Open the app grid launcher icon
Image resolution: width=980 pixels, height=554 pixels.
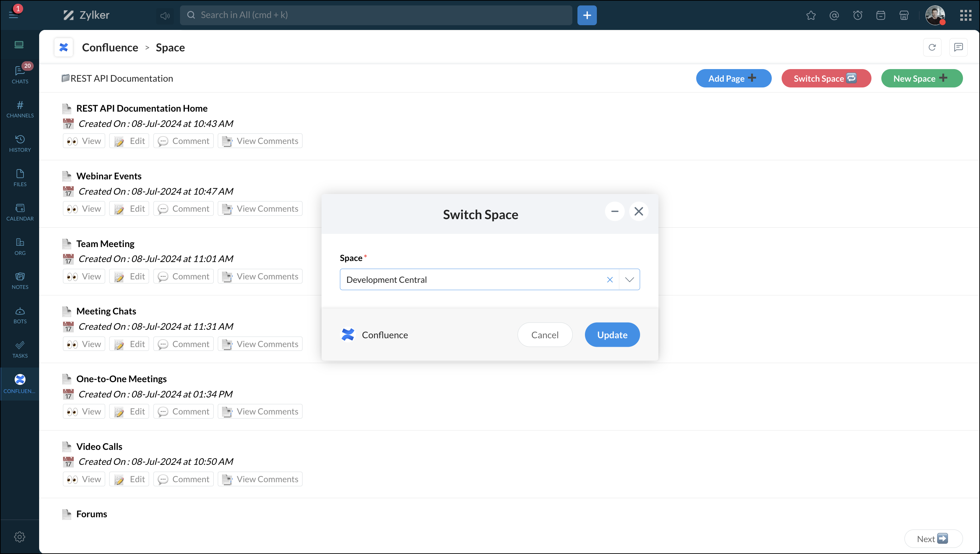coord(966,15)
